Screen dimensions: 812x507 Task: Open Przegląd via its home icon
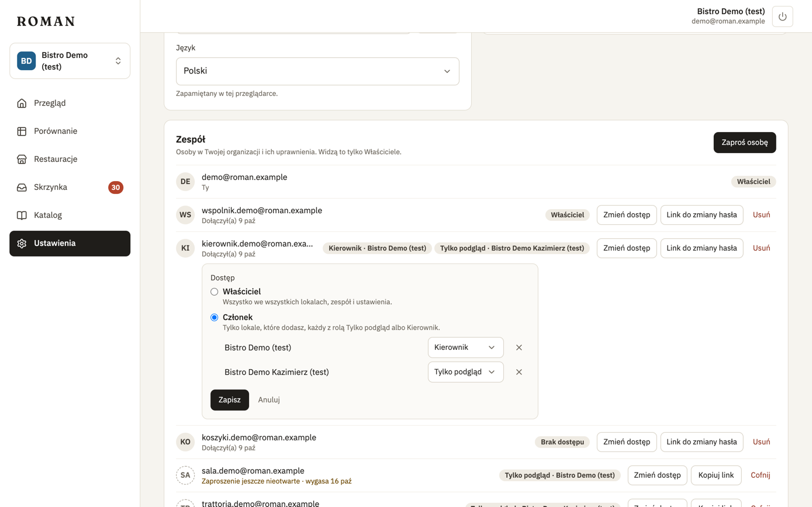tap(22, 103)
